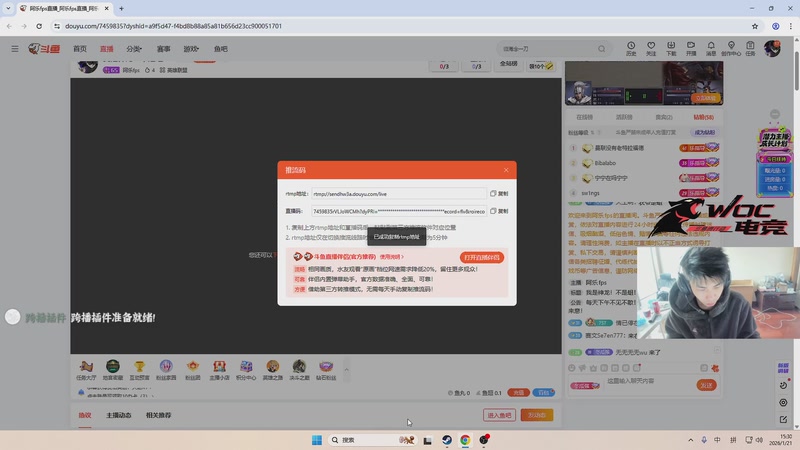Open the 背包 backpack button
The width and height of the screenshot is (800, 450).
point(544,392)
